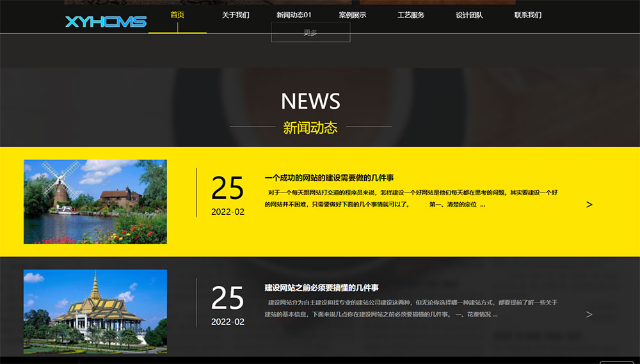The image size is (640, 364).
Task: Open the 新闻动态01 navigation item
Action: coord(294,15)
